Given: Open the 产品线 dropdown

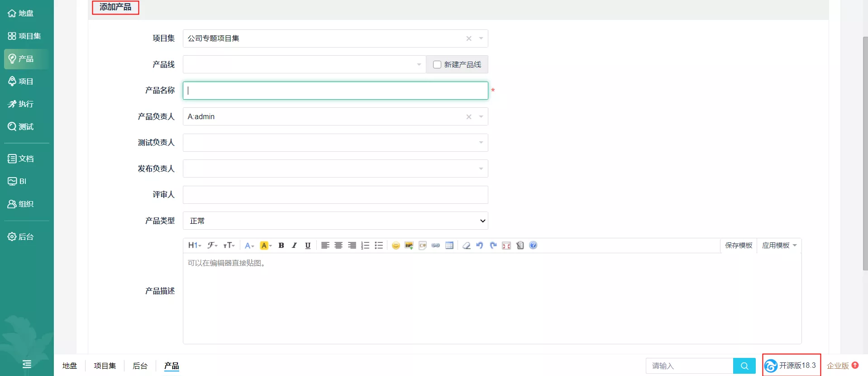Looking at the screenshot, I should tap(305, 64).
